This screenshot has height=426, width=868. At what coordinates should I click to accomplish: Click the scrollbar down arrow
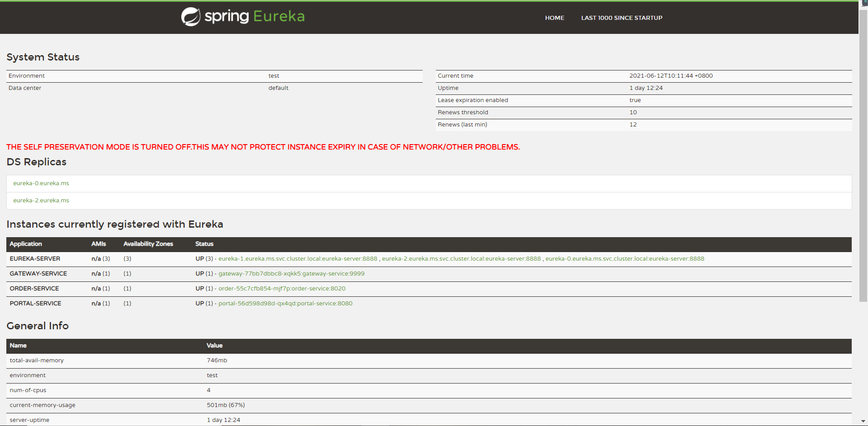click(863, 421)
